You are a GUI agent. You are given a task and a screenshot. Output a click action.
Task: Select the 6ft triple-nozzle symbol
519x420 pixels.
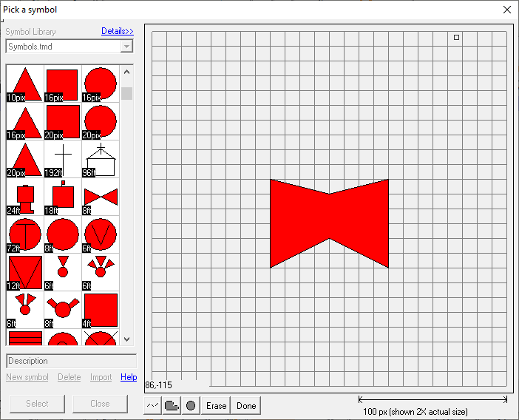point(101,272)
